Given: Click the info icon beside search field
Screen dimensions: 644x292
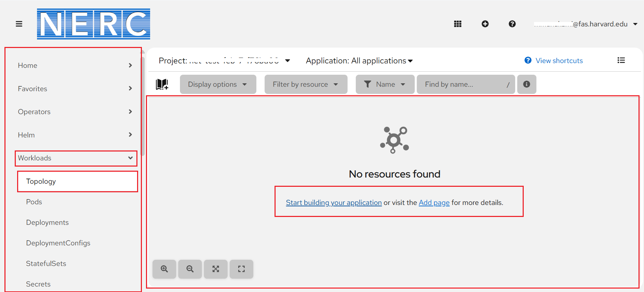Looking at the screenshot, I should [526, 84].
